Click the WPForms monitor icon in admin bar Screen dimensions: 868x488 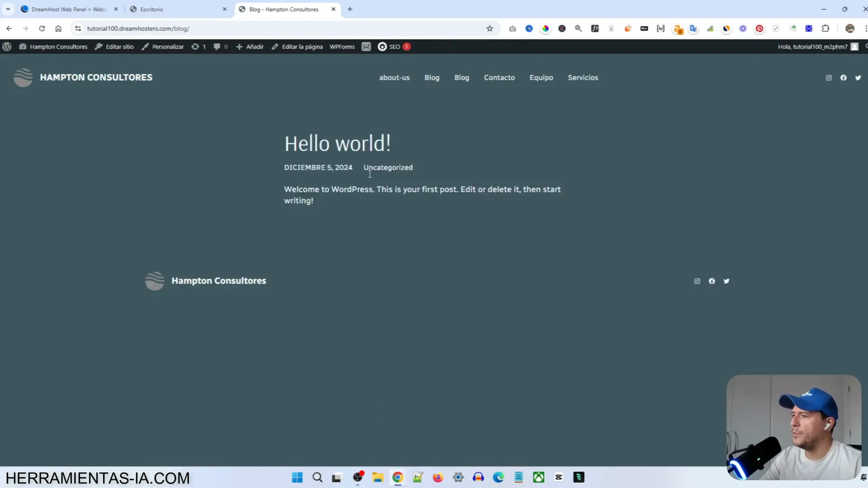(366, 47)
